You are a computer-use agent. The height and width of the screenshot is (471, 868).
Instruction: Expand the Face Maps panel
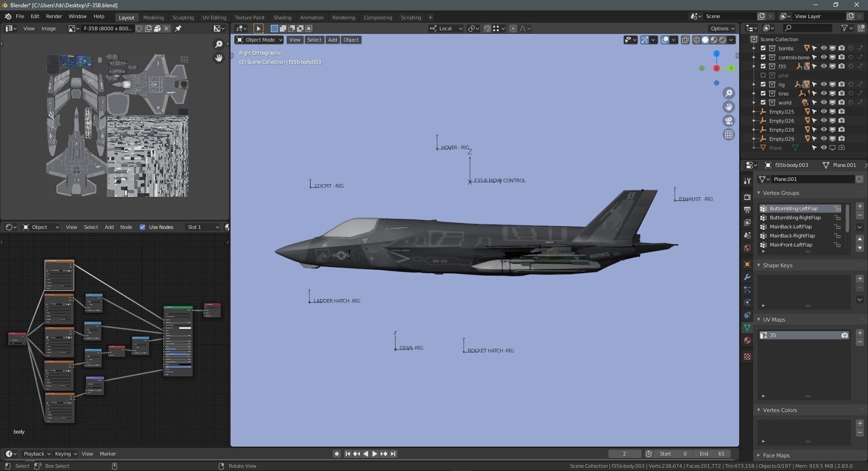tap(759, 456)
